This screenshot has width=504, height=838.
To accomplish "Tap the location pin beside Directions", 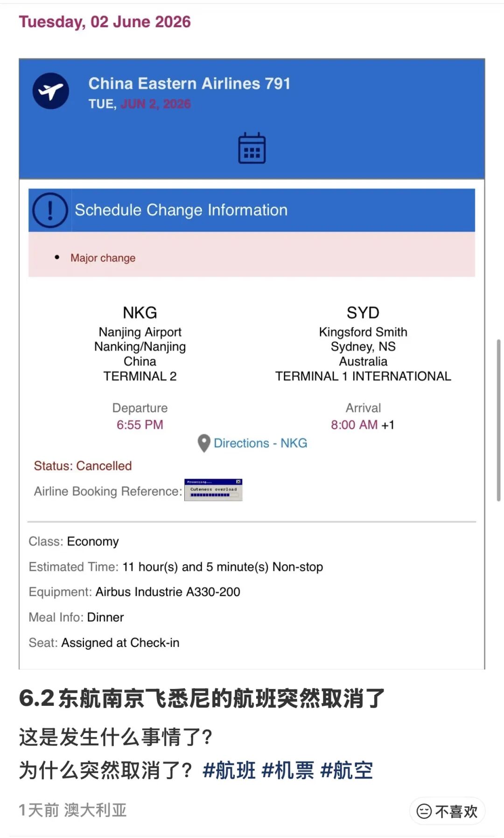I will pyautogui.click(x=204, y=443).
